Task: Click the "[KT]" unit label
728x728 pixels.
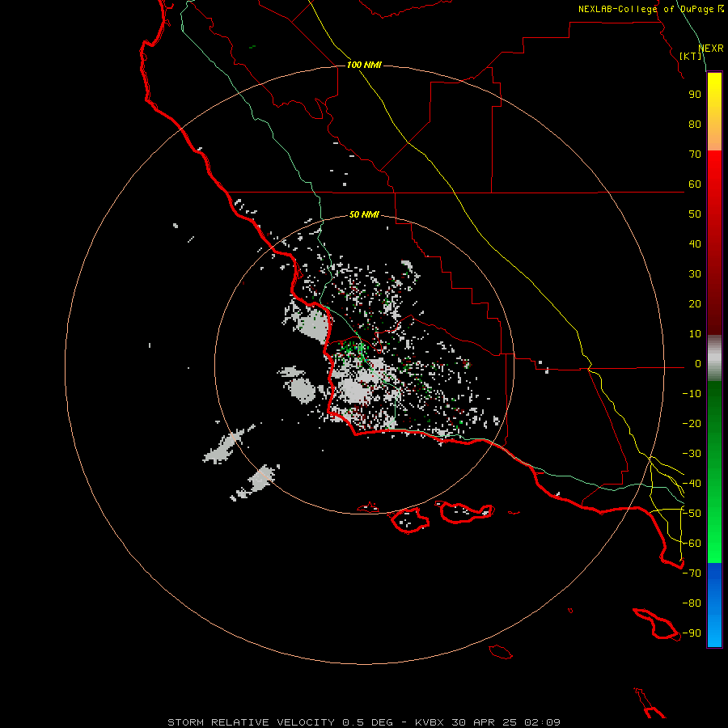Action: pyautogui.click(x=691, y=56)
